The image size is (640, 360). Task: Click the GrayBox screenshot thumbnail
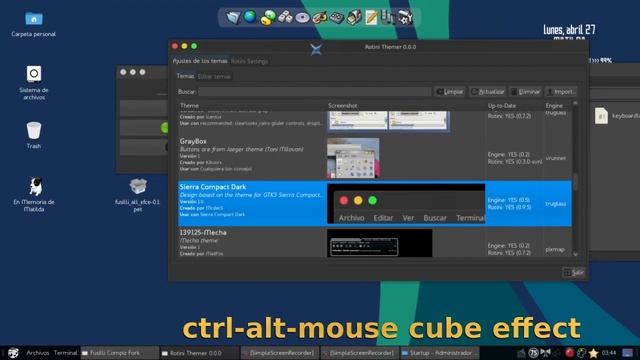pyautogui.click(x=353, y=158)
